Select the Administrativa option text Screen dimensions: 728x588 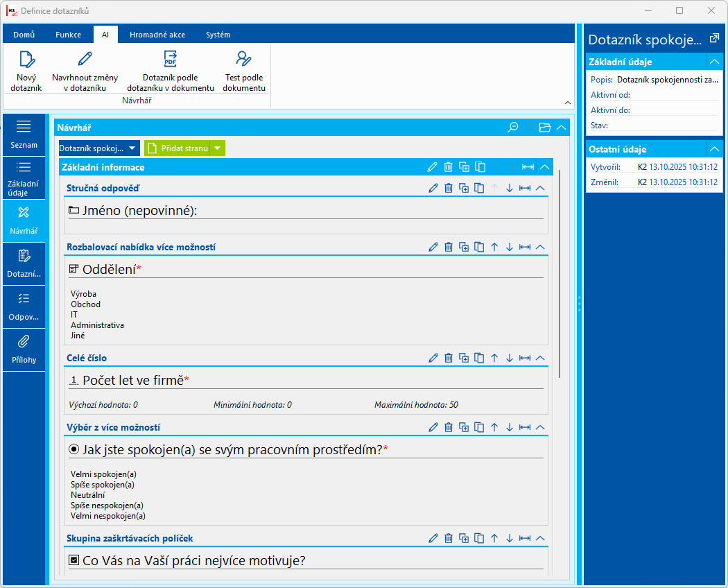[x=98, y=325]
